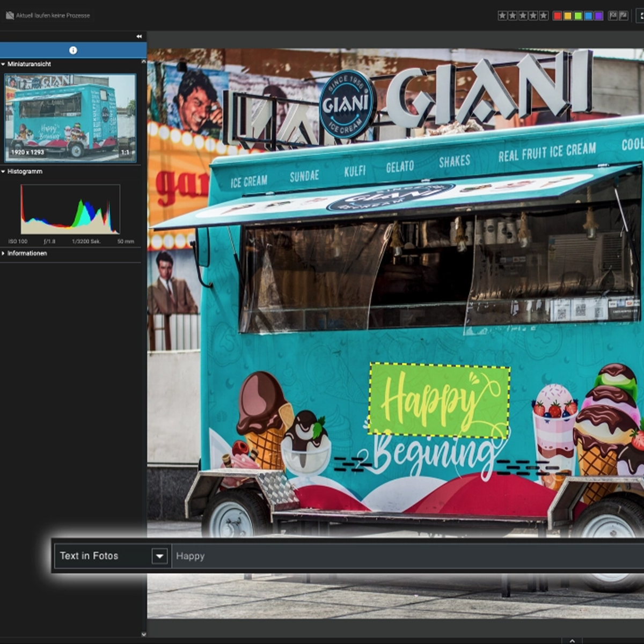This screenshot has height=644, width=644.
Task: Click the first flag marker icon
Action: pos(613,16)
